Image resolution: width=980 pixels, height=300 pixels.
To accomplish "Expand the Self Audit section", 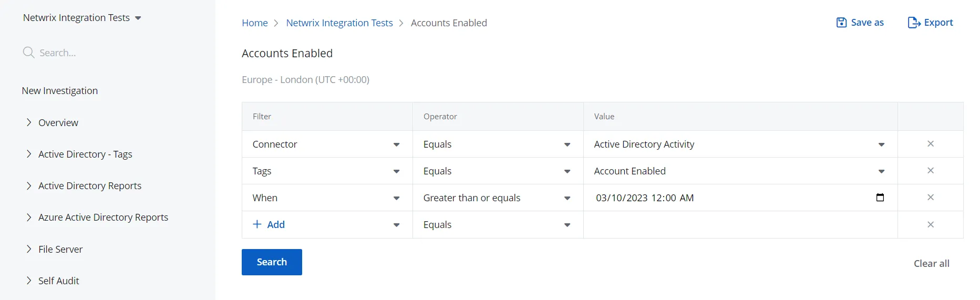I will [29, 281].
